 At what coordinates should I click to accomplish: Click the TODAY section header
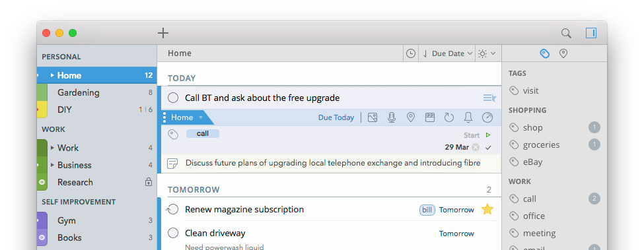(182, 78)
